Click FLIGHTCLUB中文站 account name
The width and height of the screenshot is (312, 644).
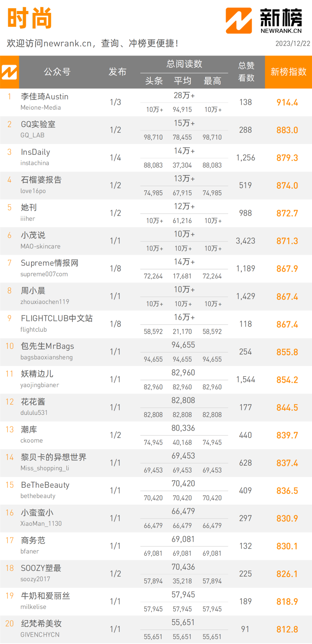[x=57, y=319]
